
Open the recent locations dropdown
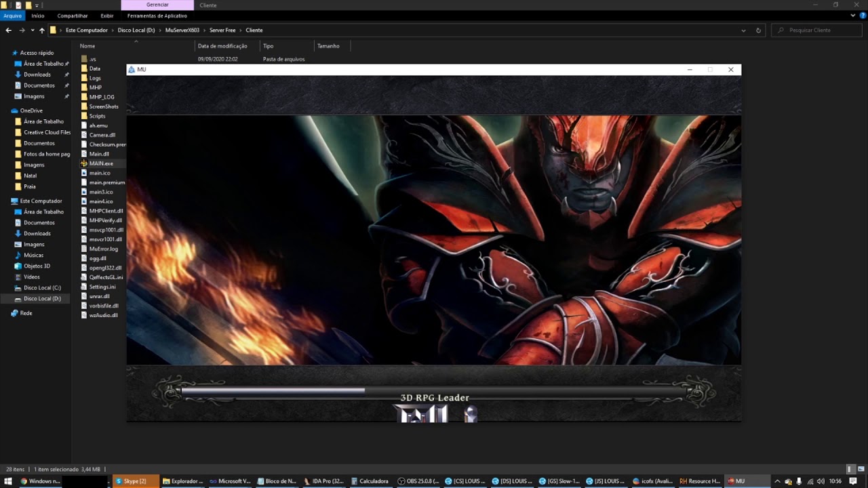tap(32, 30)
